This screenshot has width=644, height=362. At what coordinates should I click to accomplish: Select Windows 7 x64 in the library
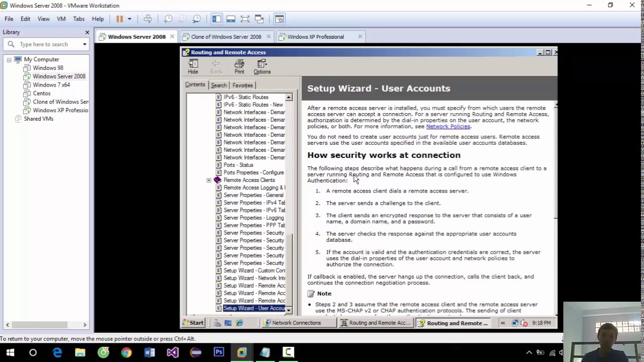(x=51, y=85)
